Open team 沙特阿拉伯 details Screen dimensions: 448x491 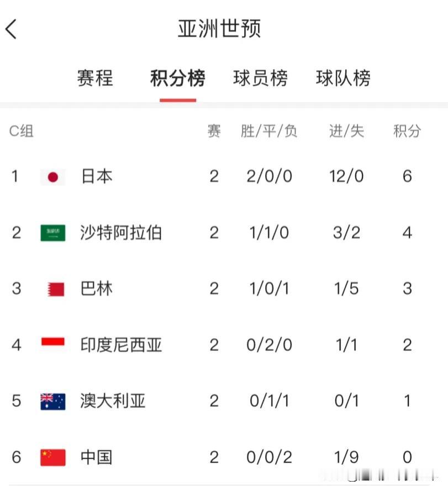tap(121, 233)
